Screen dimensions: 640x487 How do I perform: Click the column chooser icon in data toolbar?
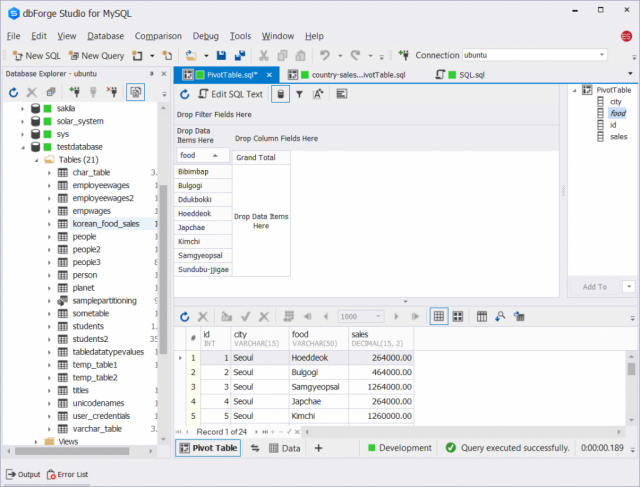click(482, 316)
